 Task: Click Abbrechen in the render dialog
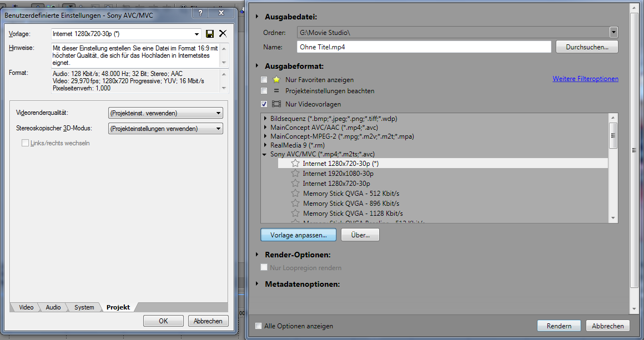pos(607,326)
